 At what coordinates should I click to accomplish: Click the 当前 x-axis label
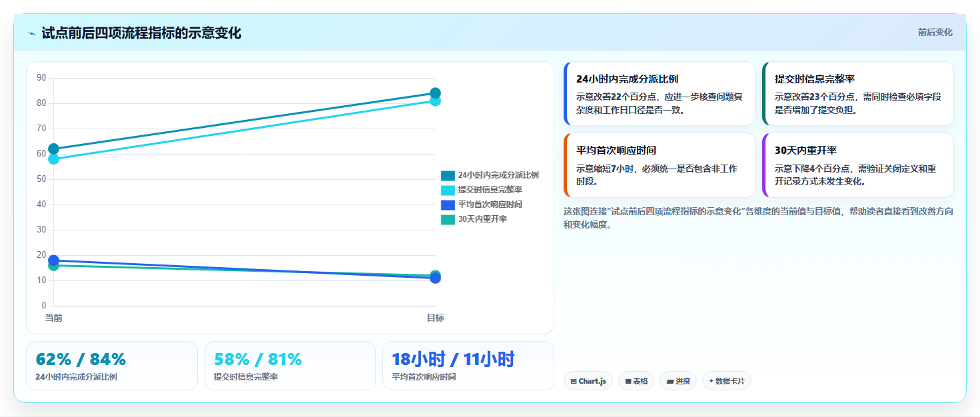coord(53,318)
